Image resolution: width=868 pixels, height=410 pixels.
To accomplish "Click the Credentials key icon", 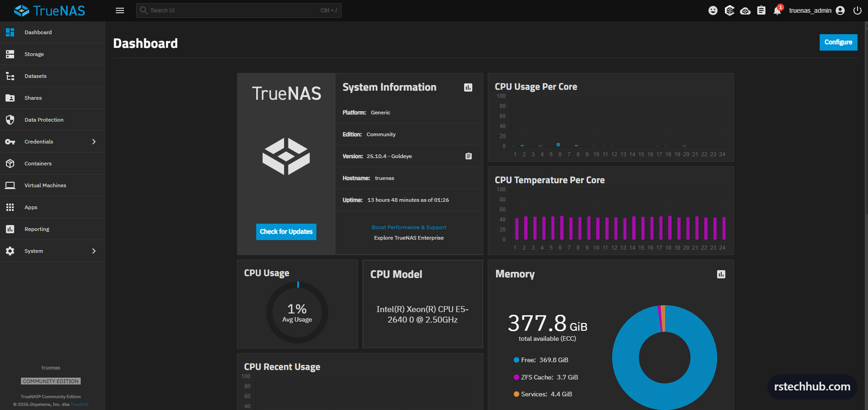I will pyautogui.click(x=10, y=142).
